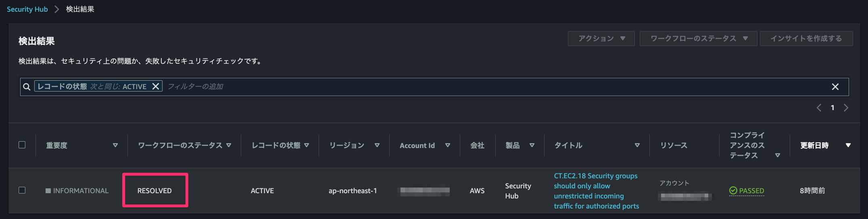The width and height of the screenshot is (868, 219).
Task: Remove the レコードの状態 ACTIVE filter chip
Action: click(156, 86)
